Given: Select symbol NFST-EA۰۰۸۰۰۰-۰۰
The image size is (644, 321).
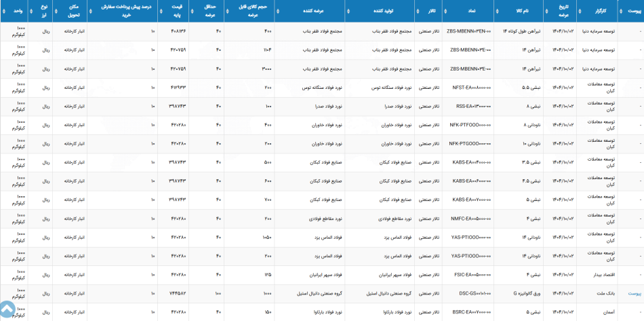Looking at the screenshot, I should (472, 88).
